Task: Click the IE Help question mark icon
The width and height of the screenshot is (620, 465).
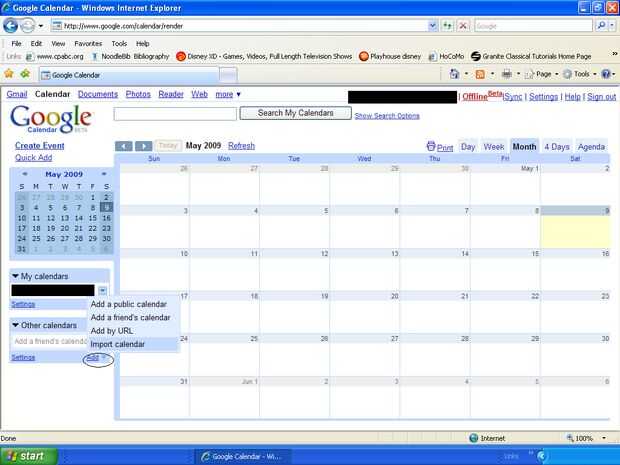Action: [x=606, y=74]
